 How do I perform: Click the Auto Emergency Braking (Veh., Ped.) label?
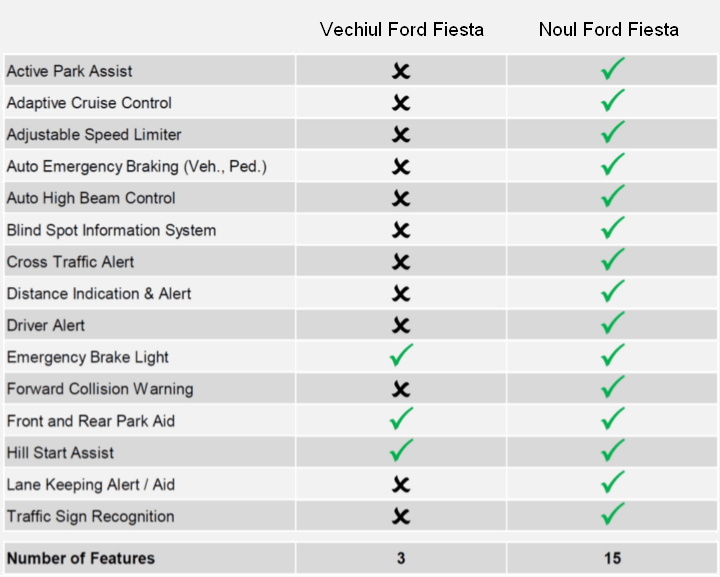click(x=136, y=167)
